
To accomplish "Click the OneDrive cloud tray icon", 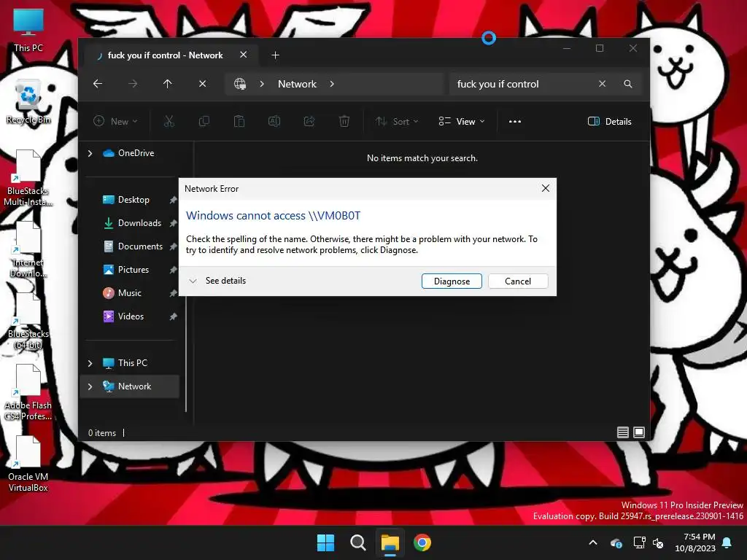I will coord(616,542).
